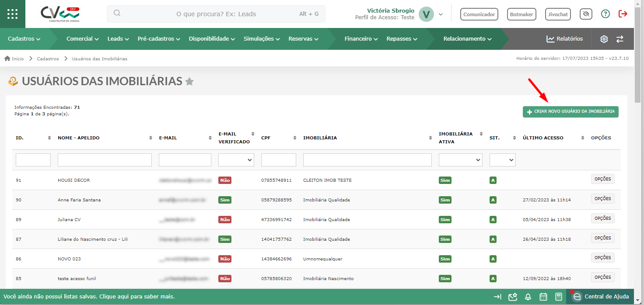Sort by the Imobiliária column

[x=430, y=138]
